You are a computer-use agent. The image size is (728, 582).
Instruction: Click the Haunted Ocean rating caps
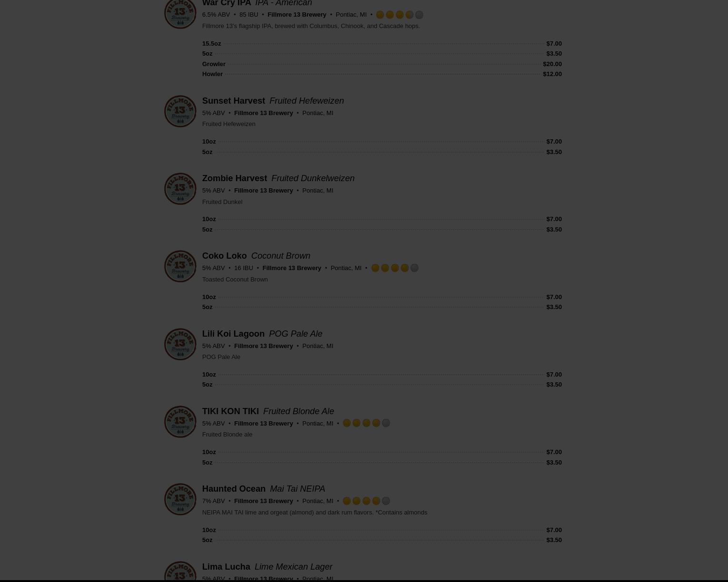pos(366,501)
